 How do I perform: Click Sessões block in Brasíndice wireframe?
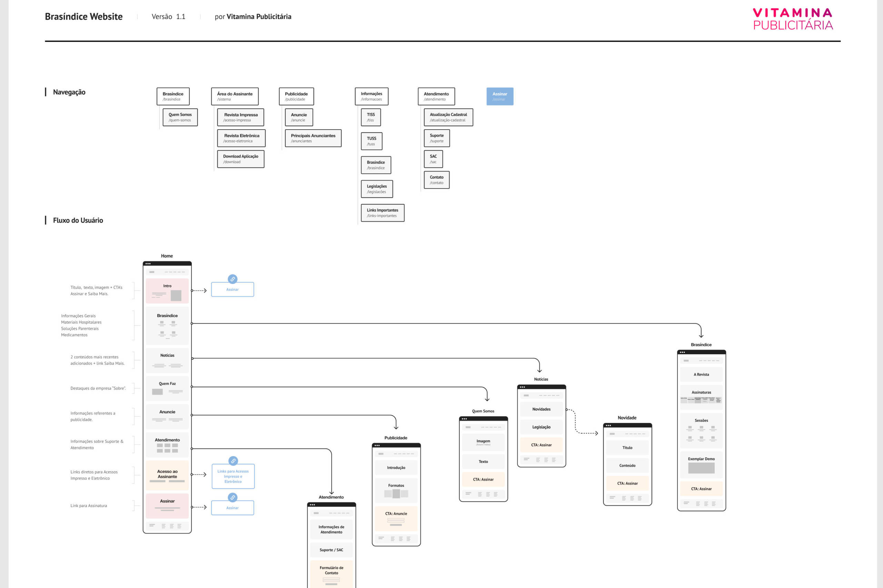(701, 430)
